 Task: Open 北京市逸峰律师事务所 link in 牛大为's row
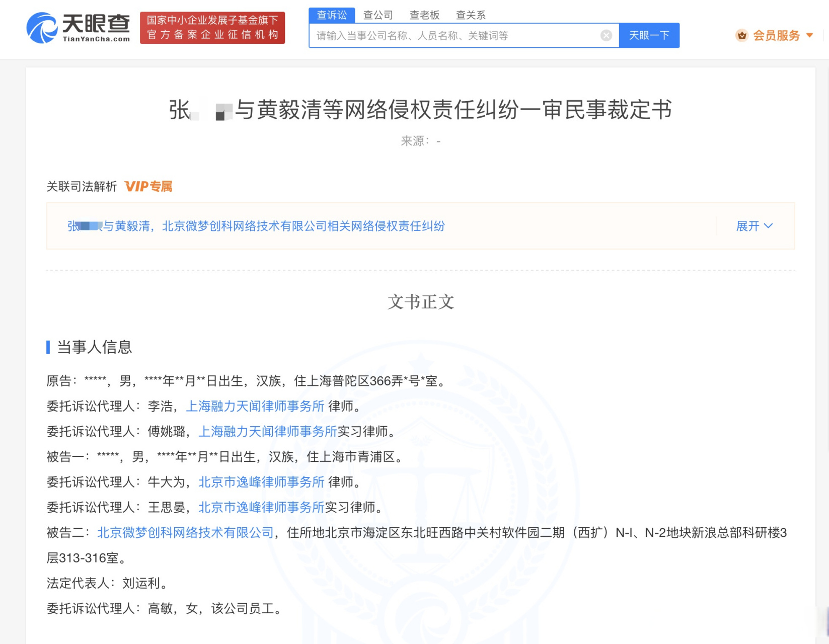point(261,482)
